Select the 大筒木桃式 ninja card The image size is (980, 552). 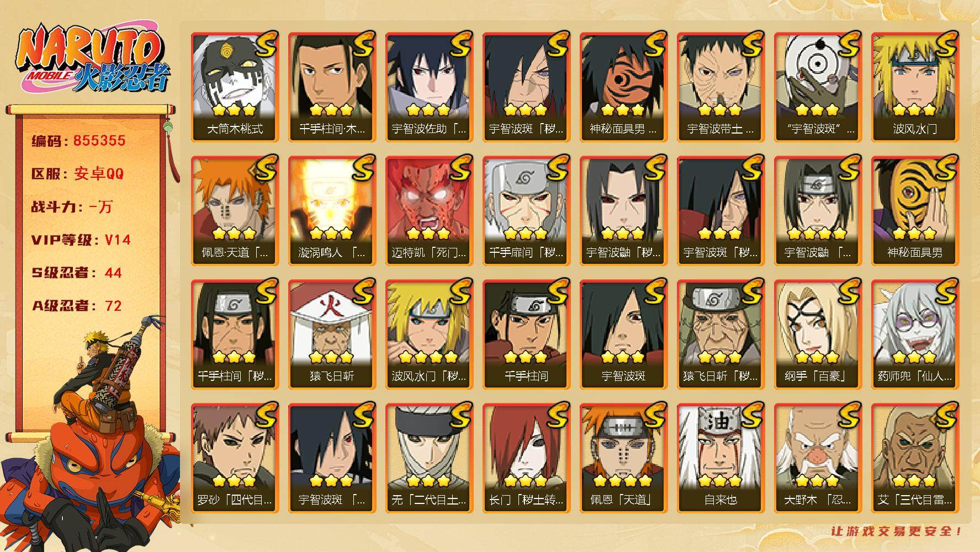click(235, 87)
